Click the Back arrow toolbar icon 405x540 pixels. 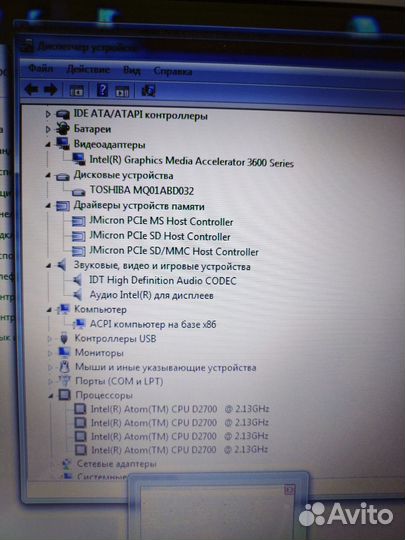pyautogui.click(x=31, y=90)
